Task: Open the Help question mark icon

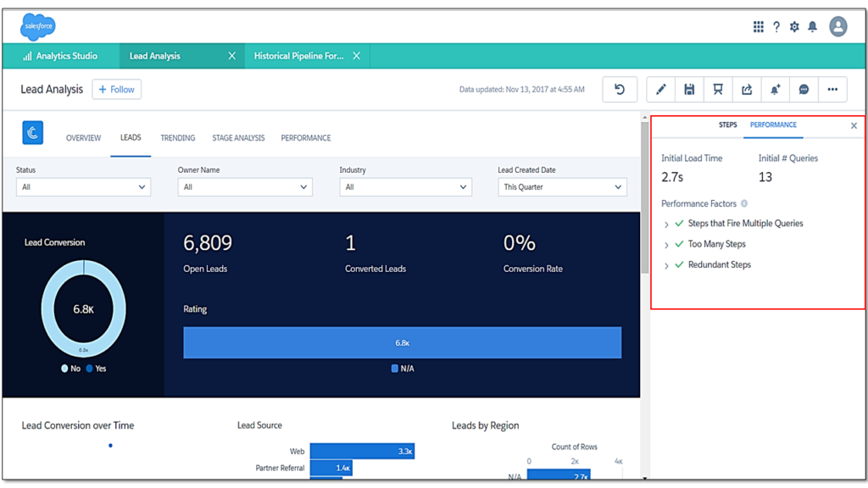Action: coord(776,26)
